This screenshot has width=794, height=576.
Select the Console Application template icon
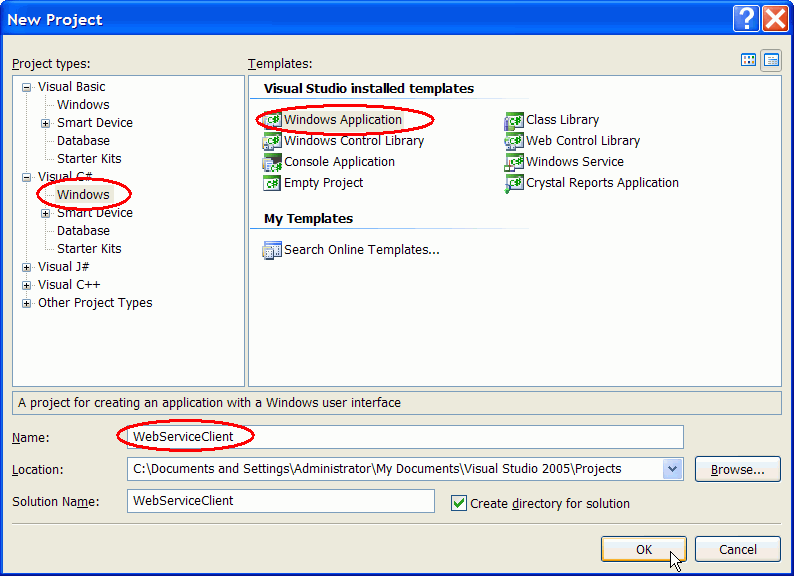click(x=272, y=162)
